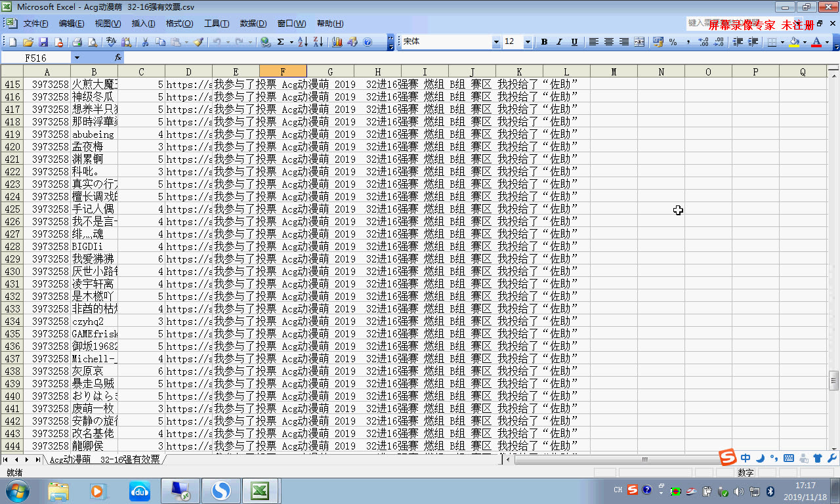Image resolution: width=840 pixels, height=504 pixels.
Task: Open the fill color palette dropdown arrow
Action: (804, 42)
